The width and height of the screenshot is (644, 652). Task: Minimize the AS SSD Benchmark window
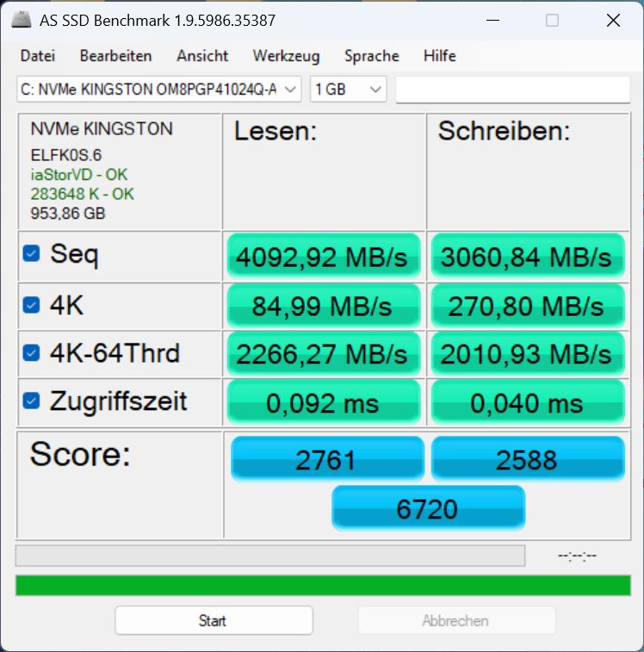pos(492,20)
